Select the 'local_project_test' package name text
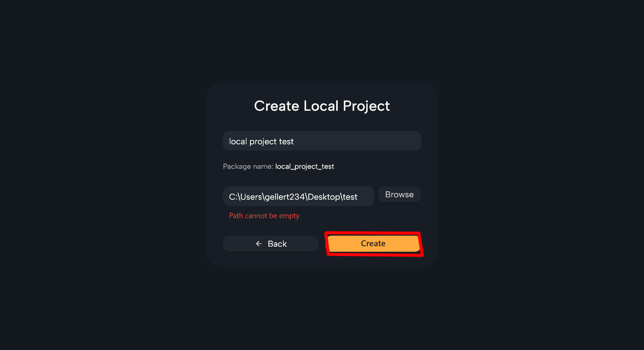The image size is (644, 350). tap(305, 166)
